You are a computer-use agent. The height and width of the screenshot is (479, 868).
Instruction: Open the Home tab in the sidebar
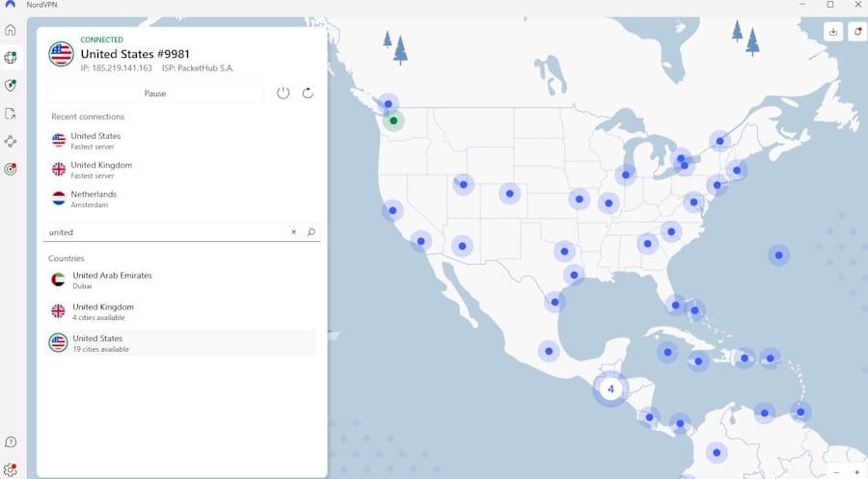11,30
